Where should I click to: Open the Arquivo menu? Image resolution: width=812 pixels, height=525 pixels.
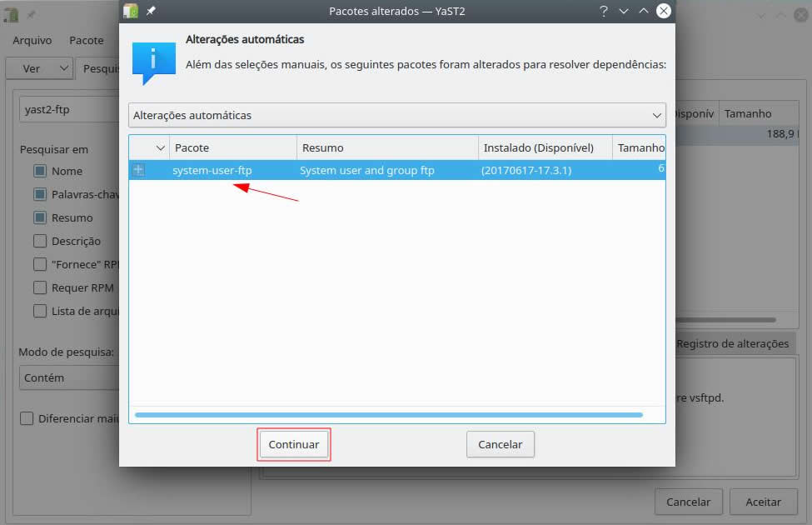coord(32,40)
